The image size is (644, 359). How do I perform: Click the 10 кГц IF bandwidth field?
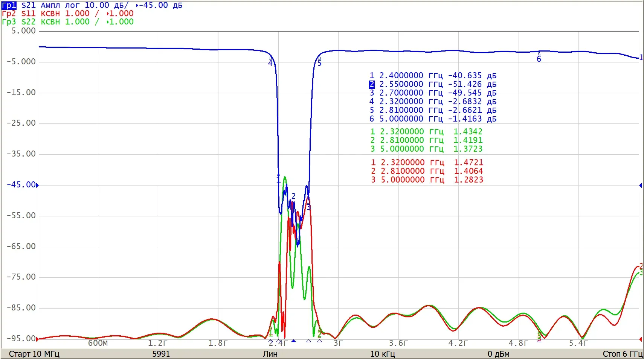click(x=383, y=354)
